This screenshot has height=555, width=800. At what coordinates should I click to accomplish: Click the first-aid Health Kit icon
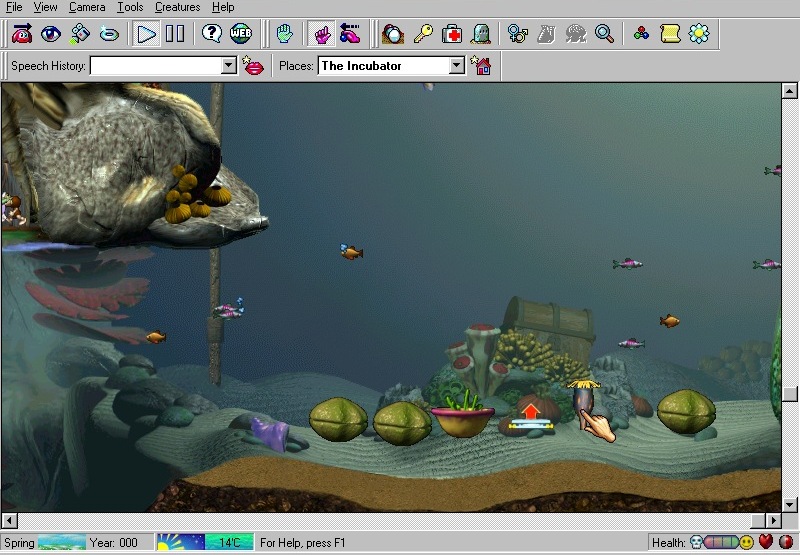point(453,34)
